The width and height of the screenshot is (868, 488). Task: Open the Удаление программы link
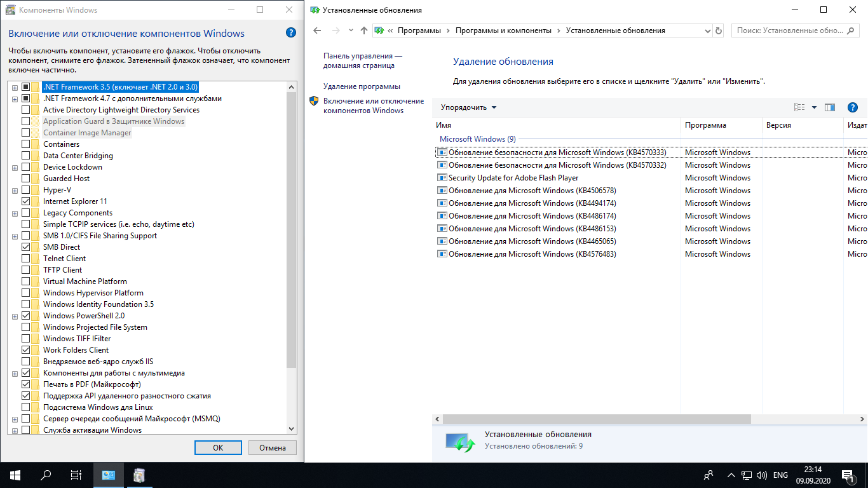362,86
